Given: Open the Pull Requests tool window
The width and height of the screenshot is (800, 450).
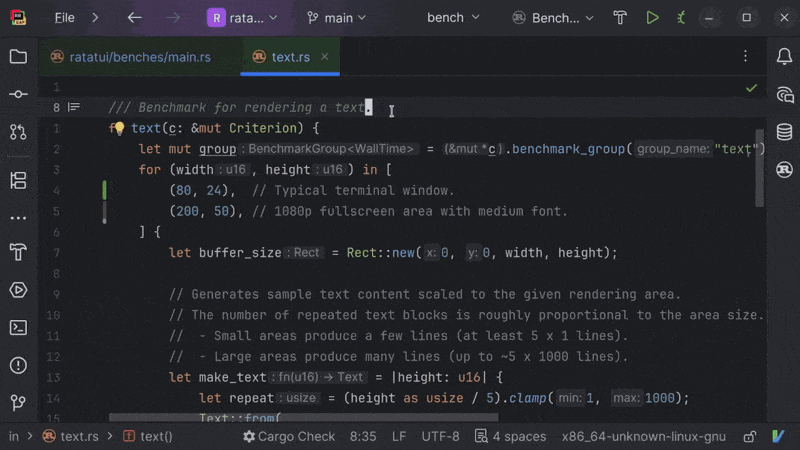Looking at the screenshot, I should (18, 132).
